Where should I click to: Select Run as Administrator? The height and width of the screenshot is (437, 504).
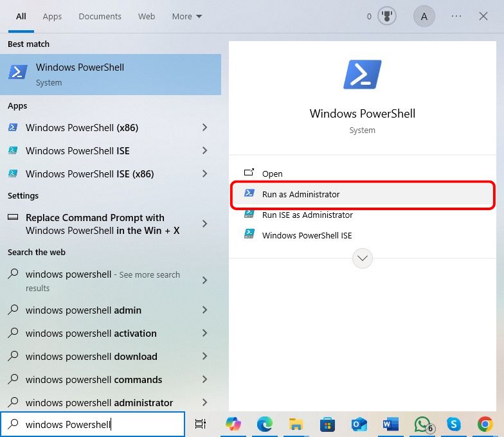pos(300,194)
